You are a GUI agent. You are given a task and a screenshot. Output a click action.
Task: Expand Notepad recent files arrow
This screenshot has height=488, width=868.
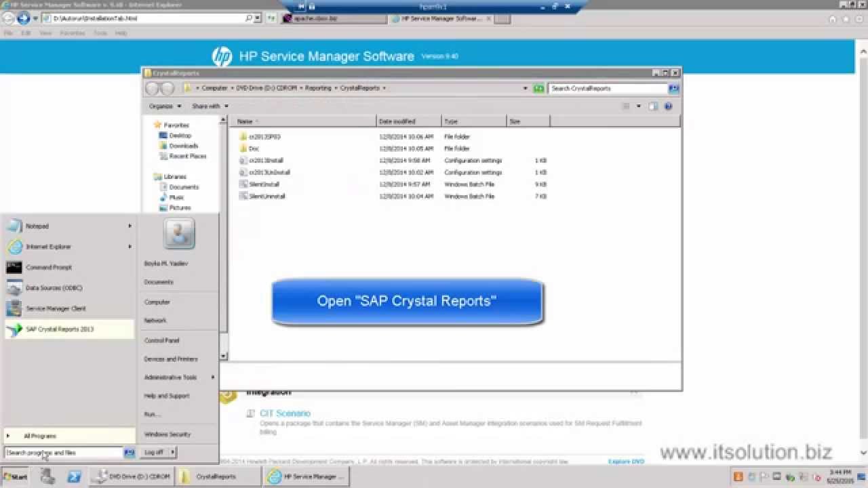coord(130,226)
